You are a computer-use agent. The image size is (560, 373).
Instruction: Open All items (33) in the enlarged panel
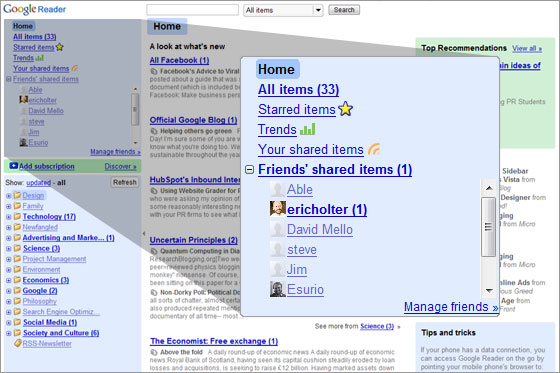pos(299,89)
